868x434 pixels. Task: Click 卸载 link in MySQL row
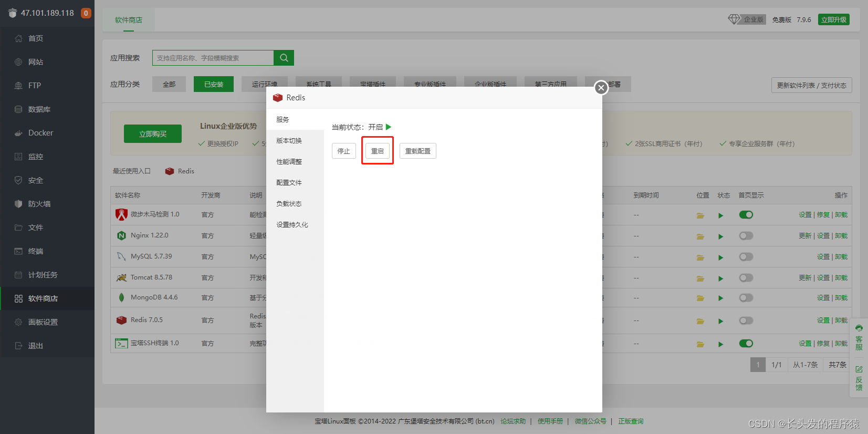(841, 257)
